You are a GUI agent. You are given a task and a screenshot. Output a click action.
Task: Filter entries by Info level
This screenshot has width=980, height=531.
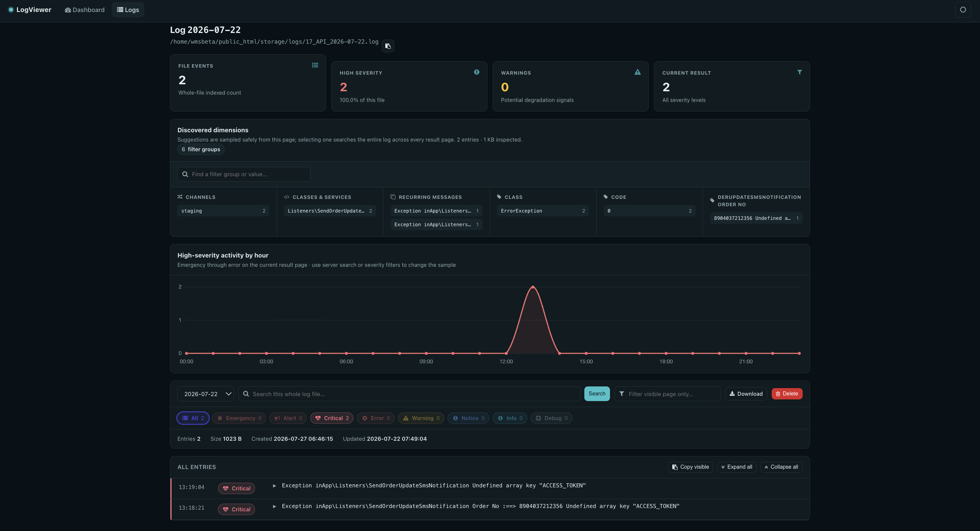click(x=510, y=418)
